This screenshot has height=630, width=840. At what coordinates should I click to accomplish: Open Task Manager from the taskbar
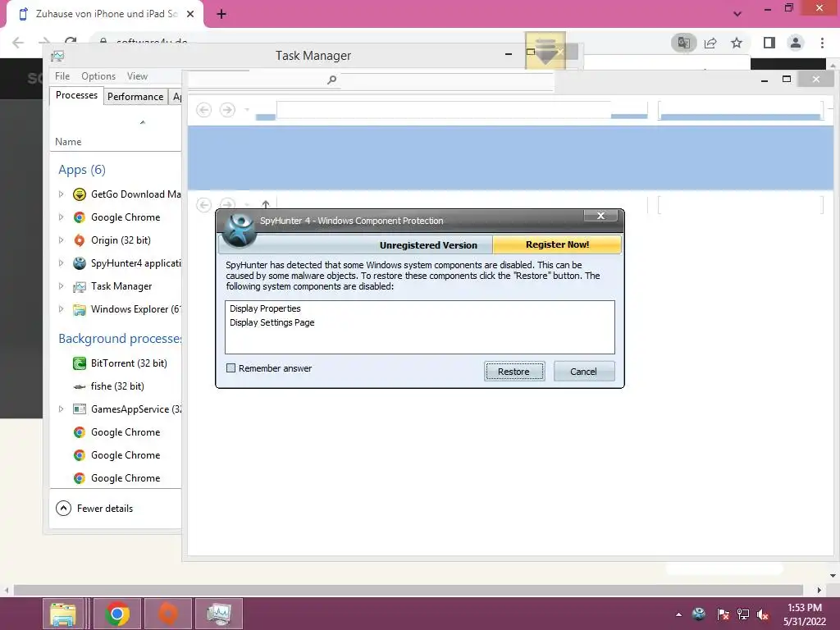pos(219,614)
